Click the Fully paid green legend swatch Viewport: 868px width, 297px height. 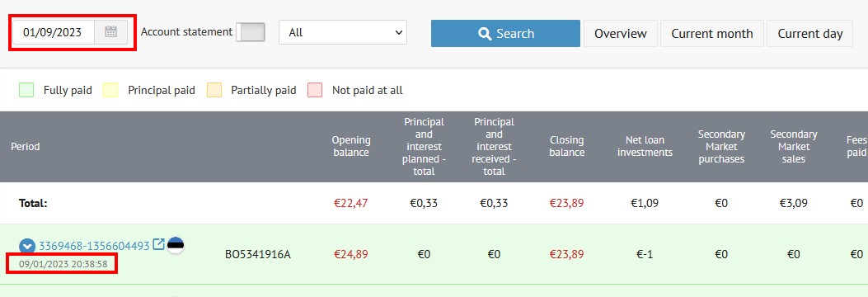pos(26,90)
